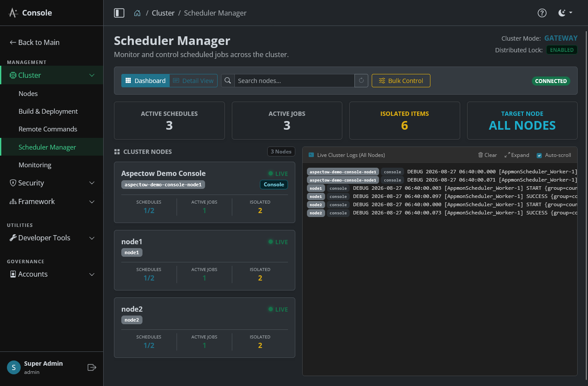Click node1 tag in the START log line

pos(316,188)
